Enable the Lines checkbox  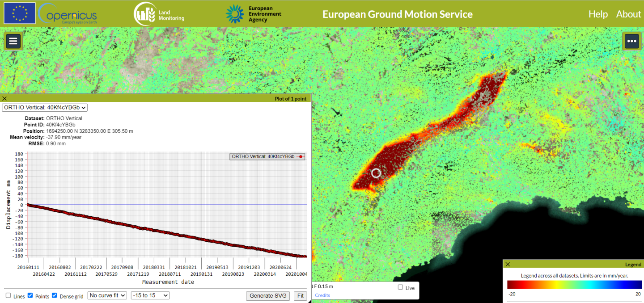tap(8, 295)
